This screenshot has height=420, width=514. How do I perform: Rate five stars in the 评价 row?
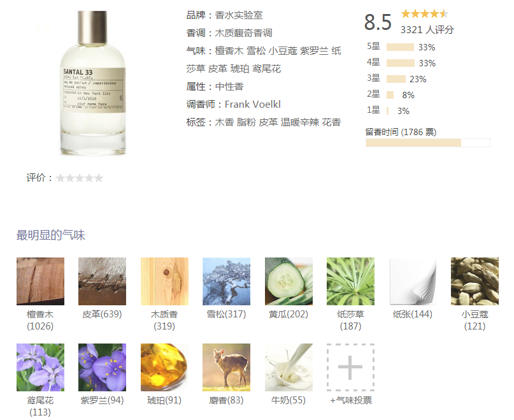[x=99, y=178]
